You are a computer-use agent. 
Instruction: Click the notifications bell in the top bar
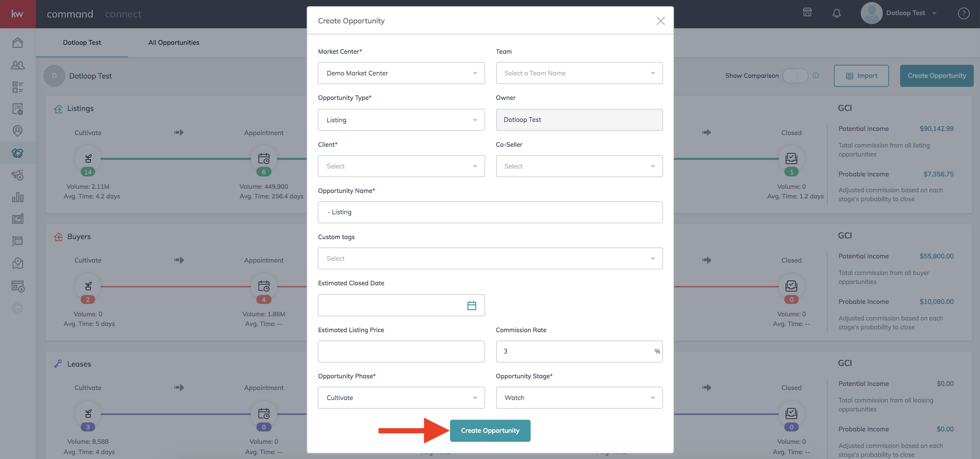[x=837, y=12]
